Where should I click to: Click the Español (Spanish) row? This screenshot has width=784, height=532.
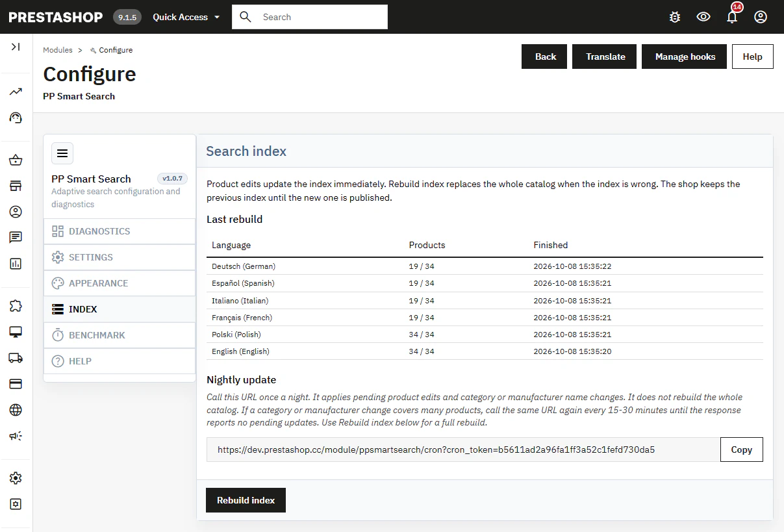pyautogui.click(x=485, y=283)
